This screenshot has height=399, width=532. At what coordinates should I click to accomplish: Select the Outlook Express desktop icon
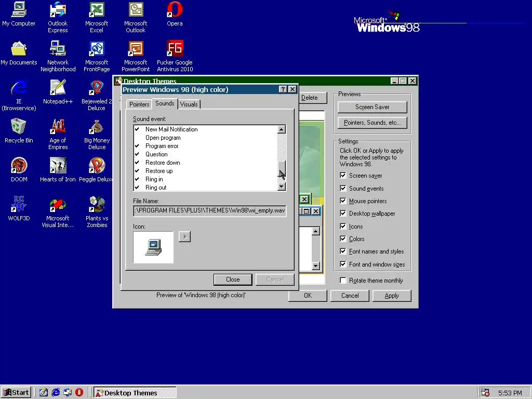58,17
